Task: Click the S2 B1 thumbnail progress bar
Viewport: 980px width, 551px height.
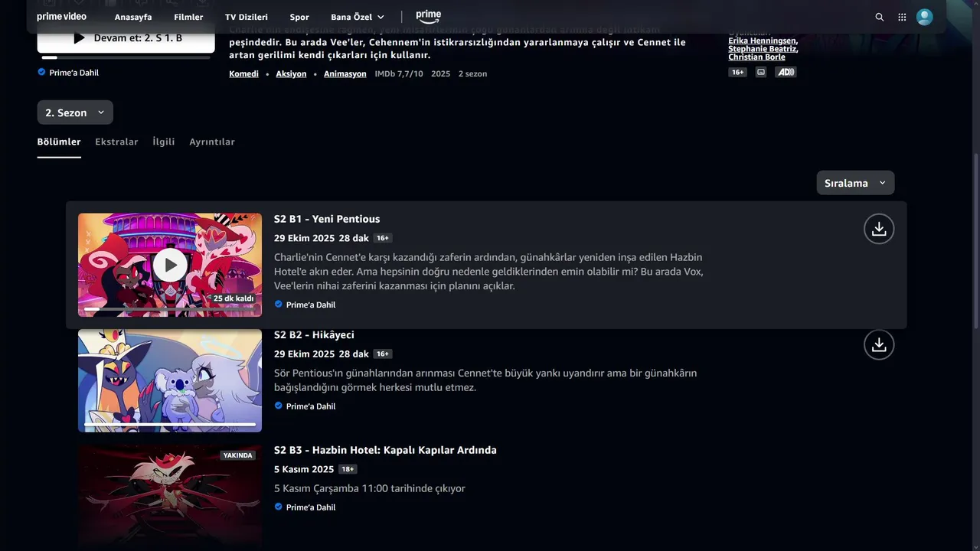Action: click(170, 308)
